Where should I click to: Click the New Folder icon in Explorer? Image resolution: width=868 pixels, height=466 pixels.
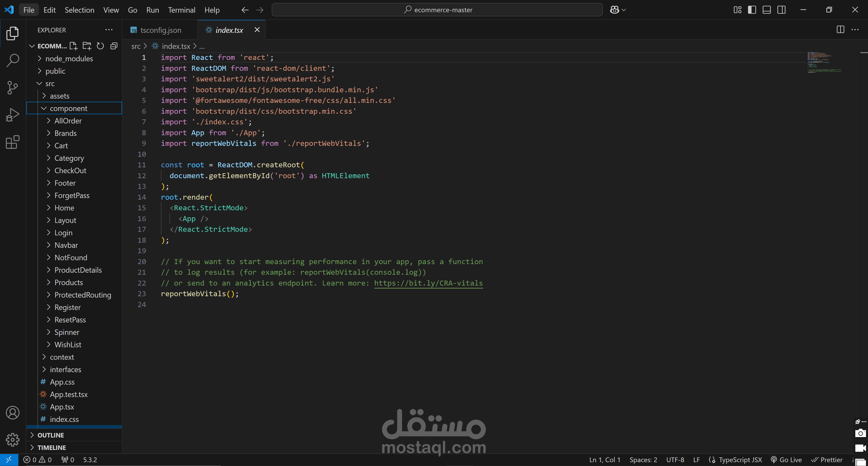(87, 46)
